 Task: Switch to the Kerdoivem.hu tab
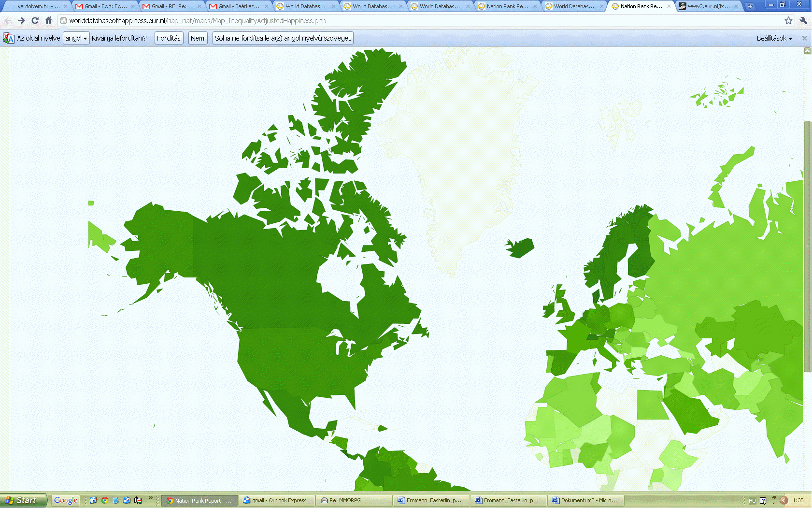(36, 6)
